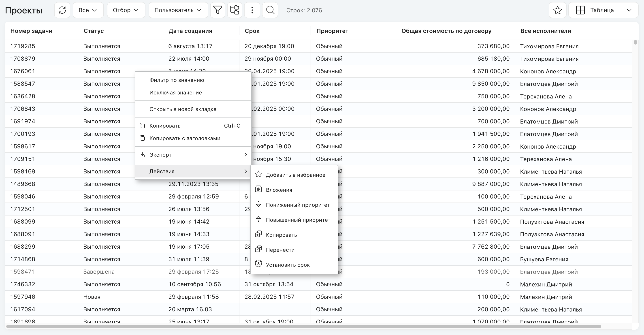Select Открыть в новой вкладке

pos(193,109)
